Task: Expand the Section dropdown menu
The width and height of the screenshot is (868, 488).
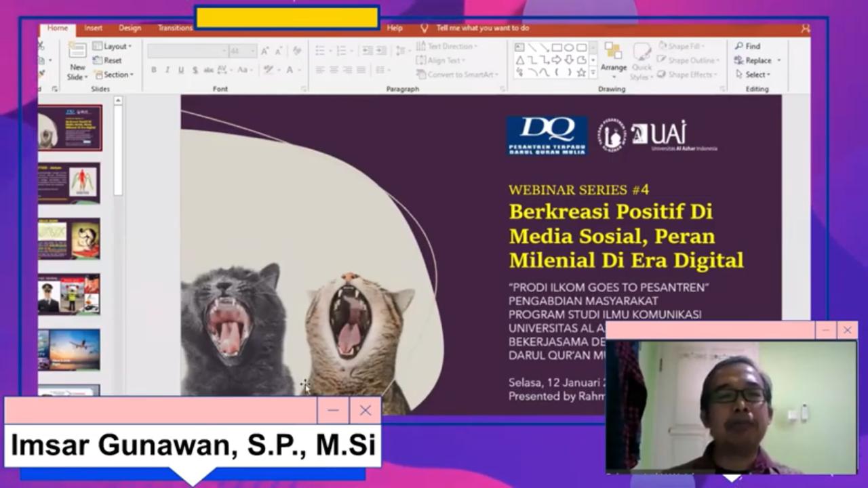Action: point(114,75)
